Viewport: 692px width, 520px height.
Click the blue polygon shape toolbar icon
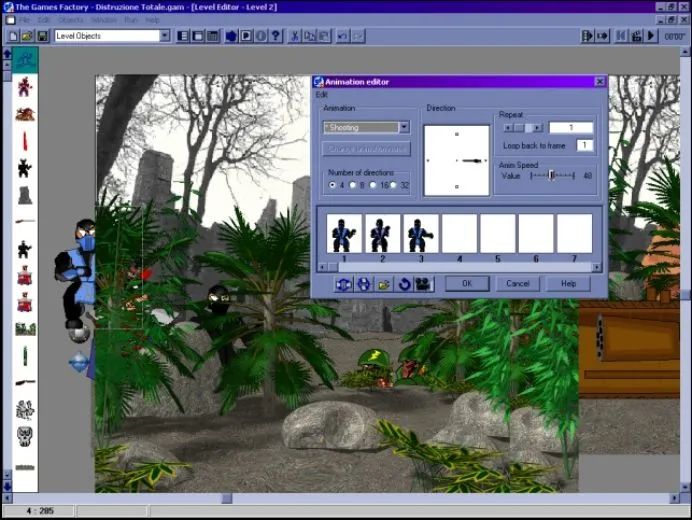[x=231, y=36]
